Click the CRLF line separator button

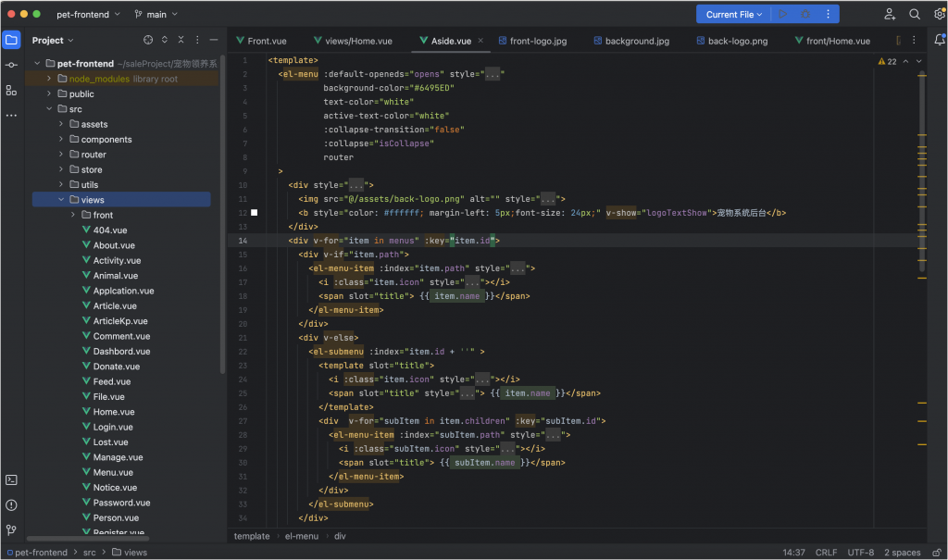click(826, 553)
